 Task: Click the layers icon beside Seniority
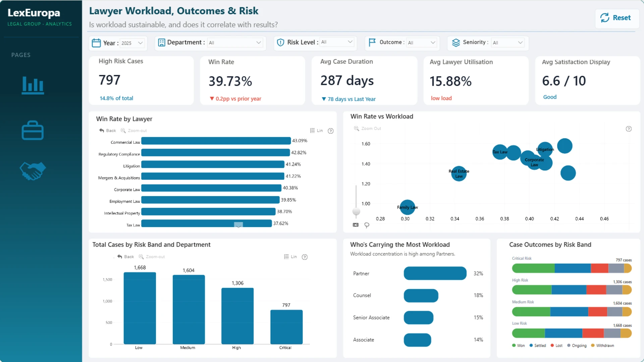click(x=456, y=43)
